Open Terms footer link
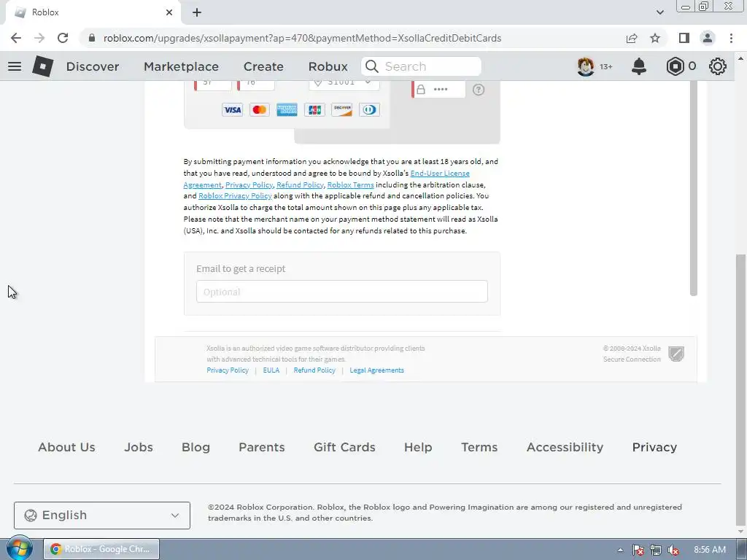Viewport: 747px width, 560px height. pyautogui.click(x=479, y=447)
